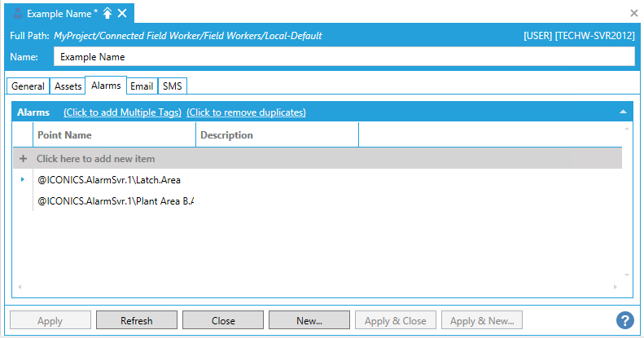Close the panel using the far-right X

[x=634, y=13]
